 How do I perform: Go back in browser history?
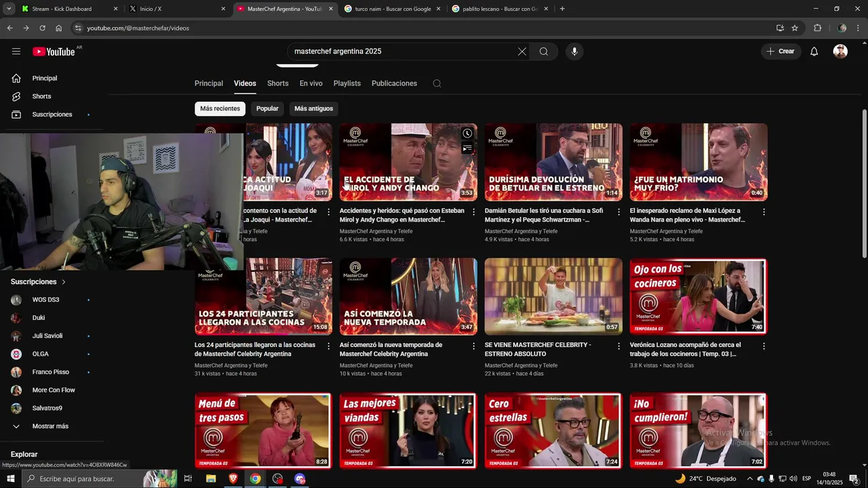(x=9, y=28)
